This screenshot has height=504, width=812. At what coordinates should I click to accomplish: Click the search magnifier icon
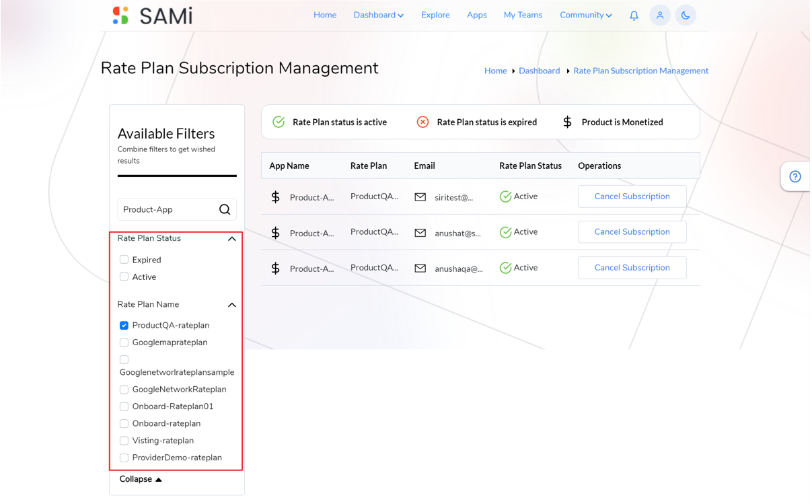225,209
